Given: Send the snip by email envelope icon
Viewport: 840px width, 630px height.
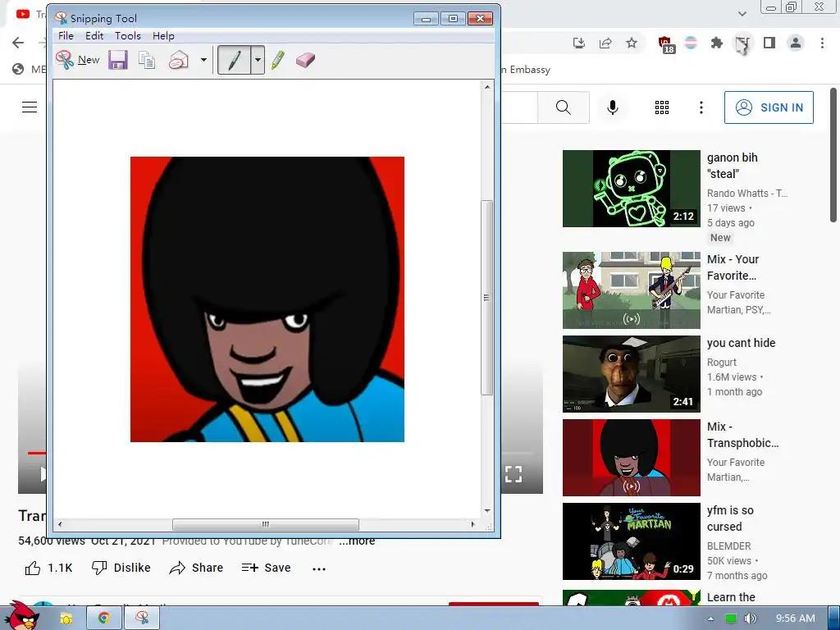Looking at the screenshot, I should (x=178, y=60).
